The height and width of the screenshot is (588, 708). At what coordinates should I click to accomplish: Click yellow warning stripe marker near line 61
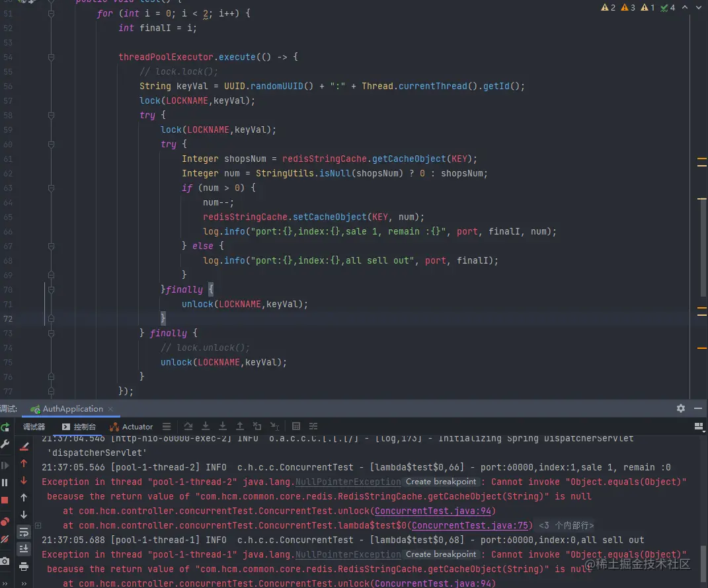click(701, 159)
